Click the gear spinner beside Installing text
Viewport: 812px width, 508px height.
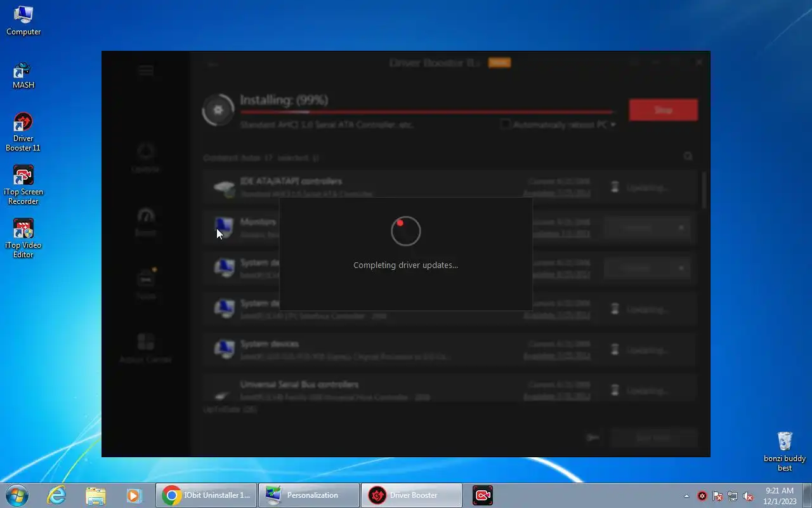point(218,110)
